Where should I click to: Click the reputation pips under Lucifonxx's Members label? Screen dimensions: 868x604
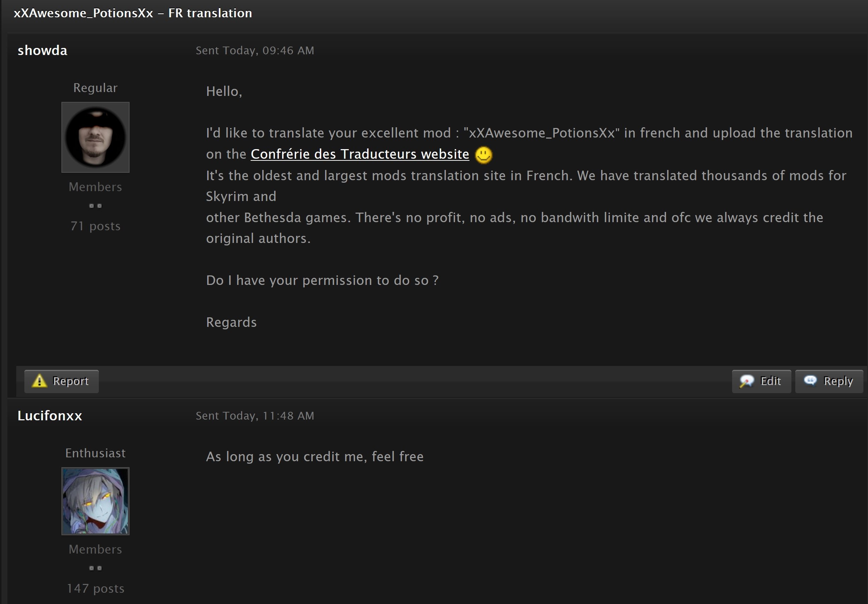click(95, 568)
